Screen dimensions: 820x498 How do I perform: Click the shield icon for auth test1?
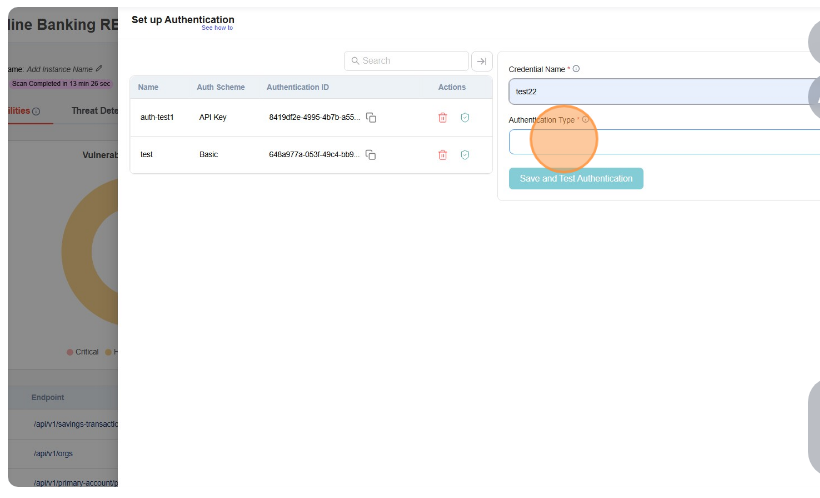coord(465,118)
